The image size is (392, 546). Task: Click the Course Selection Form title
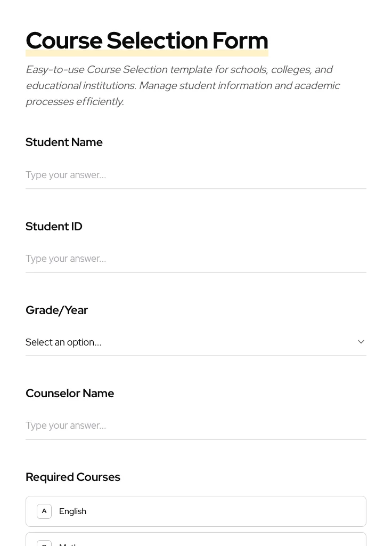[147, 40]
